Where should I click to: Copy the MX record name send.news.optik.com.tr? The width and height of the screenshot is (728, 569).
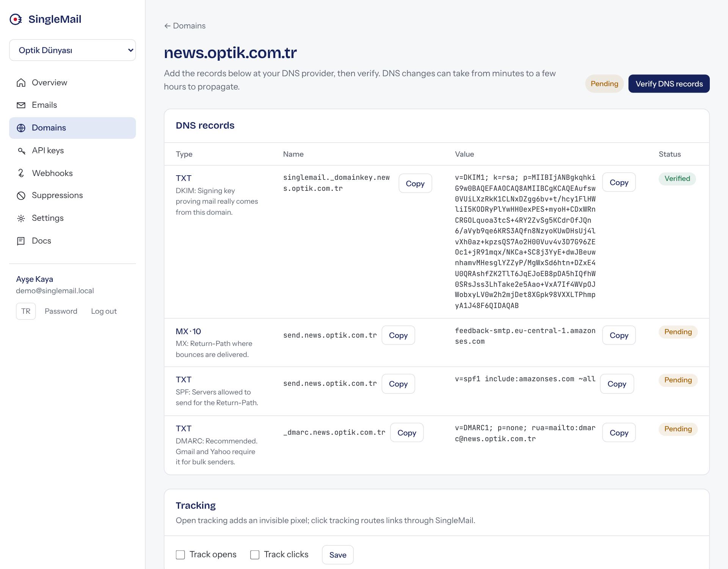pos(398,335)
